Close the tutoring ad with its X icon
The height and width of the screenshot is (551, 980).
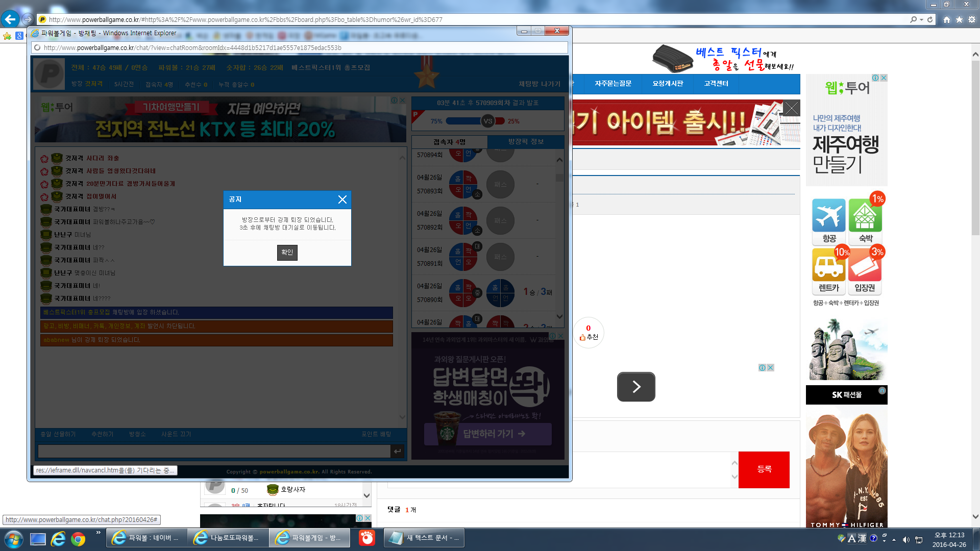pos(560,336)
